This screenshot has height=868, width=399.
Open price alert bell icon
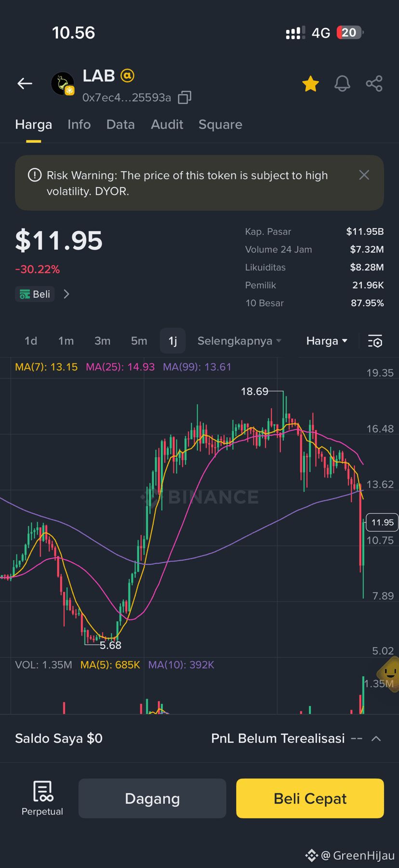click(x=342, y=84)
